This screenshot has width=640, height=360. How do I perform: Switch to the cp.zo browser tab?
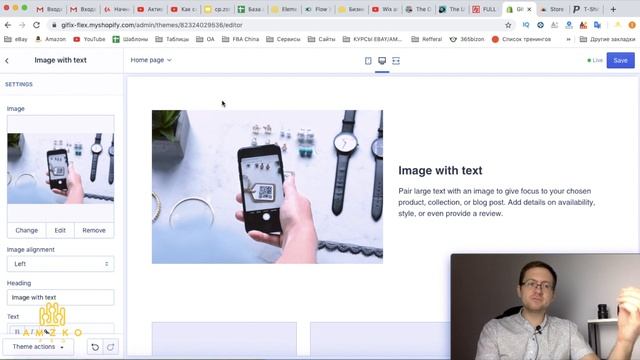pyautogui.click(x=217, y=9)
